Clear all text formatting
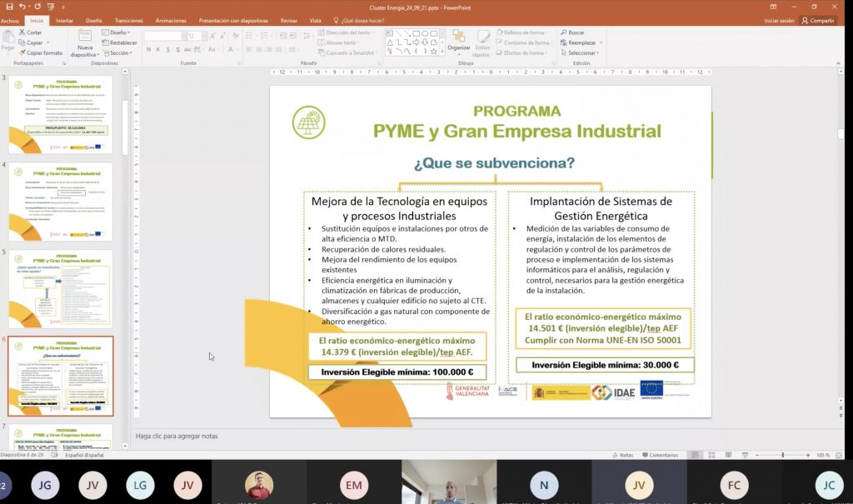 236,36
